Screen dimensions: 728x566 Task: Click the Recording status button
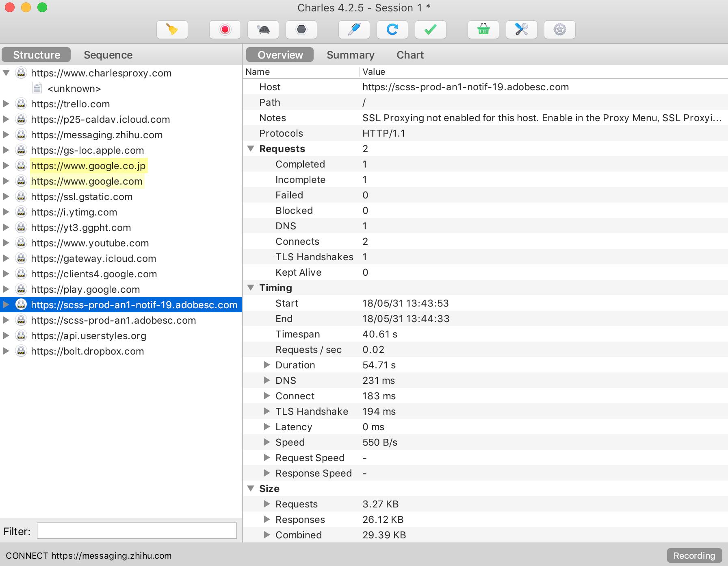click(x=694, y=555)
